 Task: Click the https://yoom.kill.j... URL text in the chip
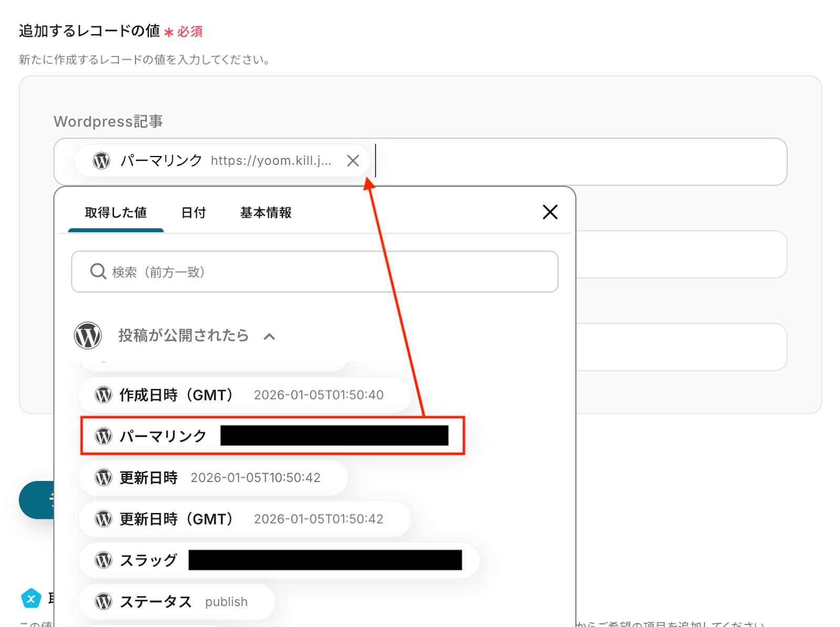tap(271, 161)
